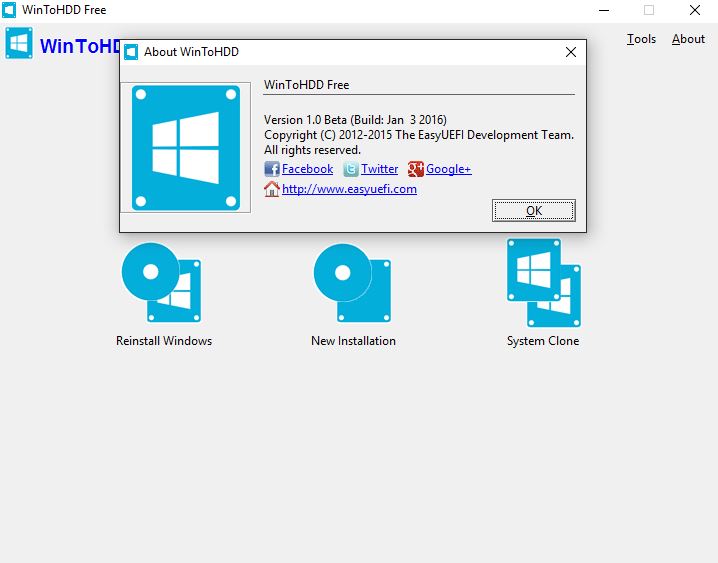Click the app icon in main title bar

tap(9, 10)
